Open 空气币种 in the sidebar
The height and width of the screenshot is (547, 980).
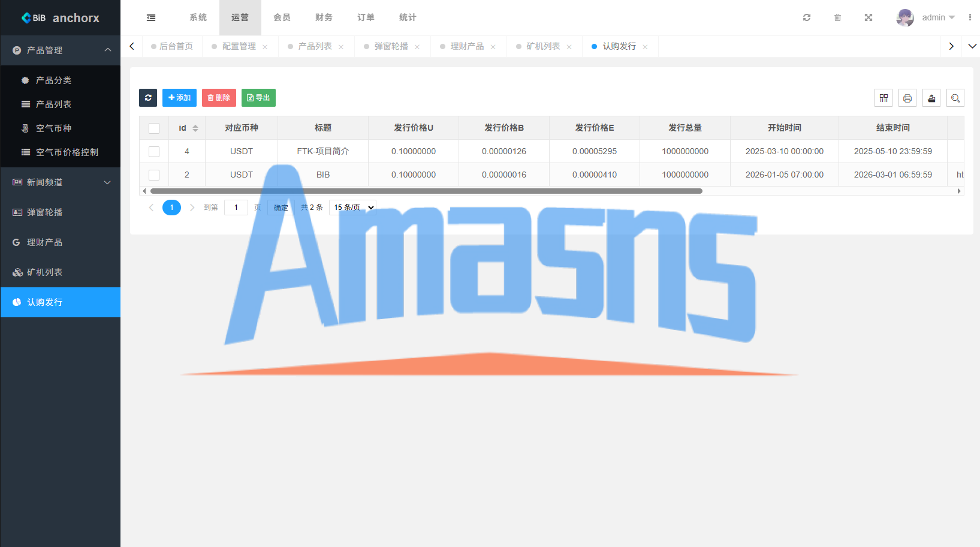[61, 128]
